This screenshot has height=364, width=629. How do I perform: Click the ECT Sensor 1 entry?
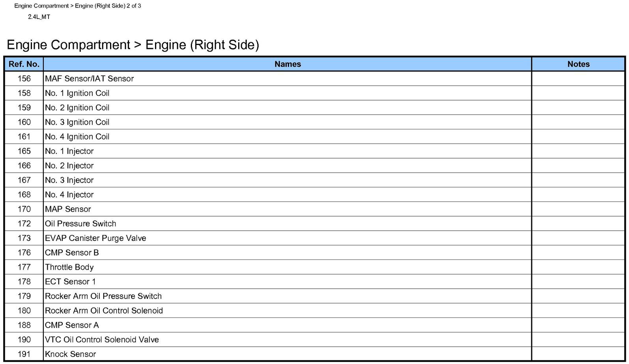[70, 282]
